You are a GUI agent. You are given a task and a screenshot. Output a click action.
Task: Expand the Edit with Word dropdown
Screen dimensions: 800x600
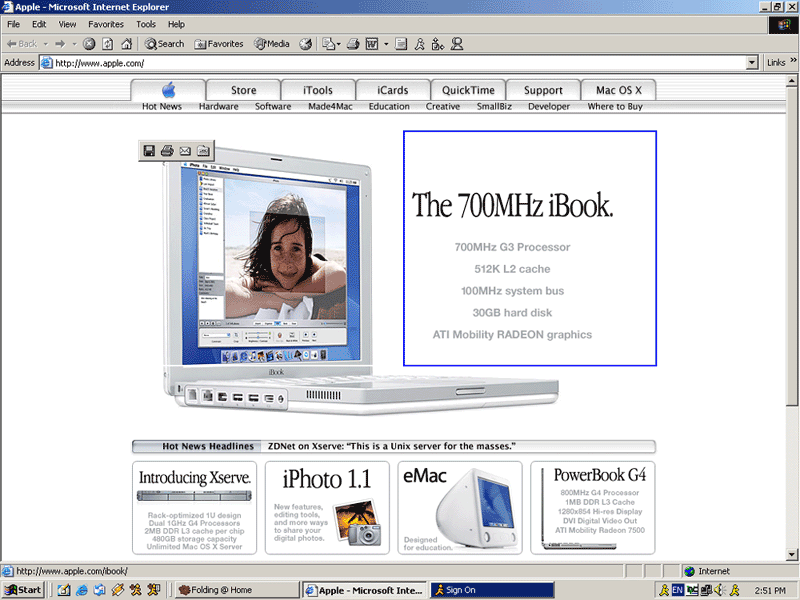(386, 44)
